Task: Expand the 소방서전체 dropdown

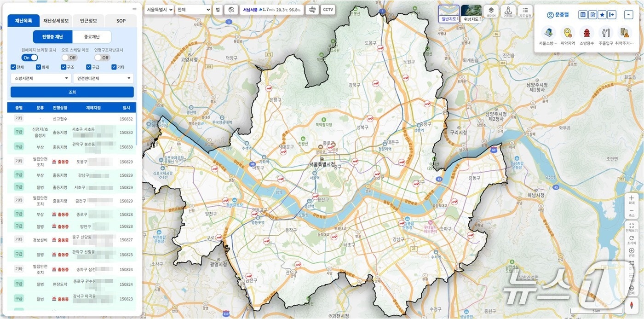Action: point(40,78)
